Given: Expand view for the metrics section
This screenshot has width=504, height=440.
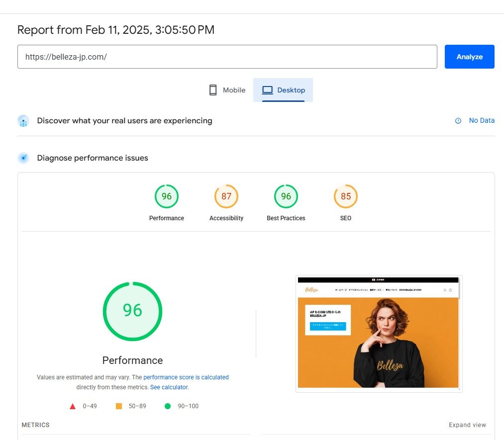Looking at the screenshot, I should click(467, 425).
